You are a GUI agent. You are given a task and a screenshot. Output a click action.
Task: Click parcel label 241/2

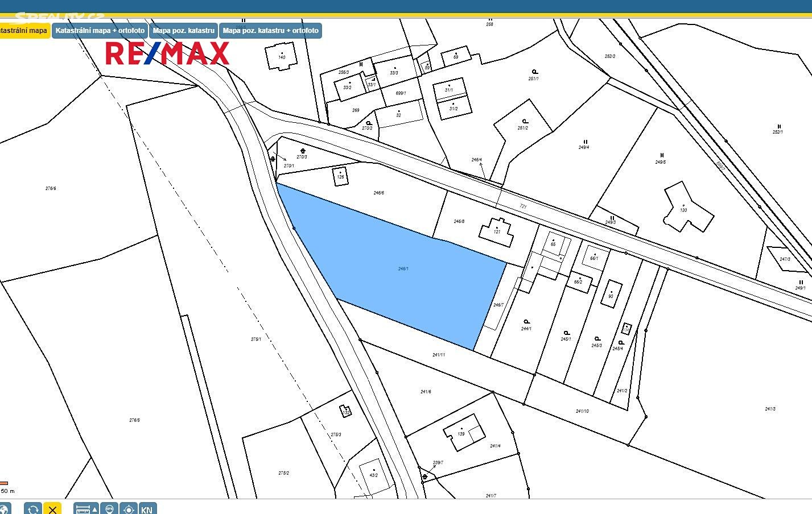[x=622, y=391]
